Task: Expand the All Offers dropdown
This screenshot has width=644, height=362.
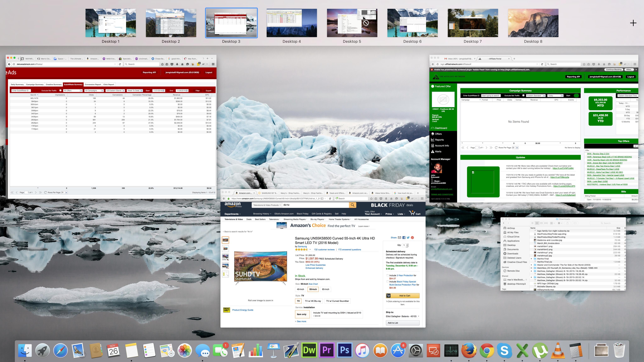Action: click(73, 91)
